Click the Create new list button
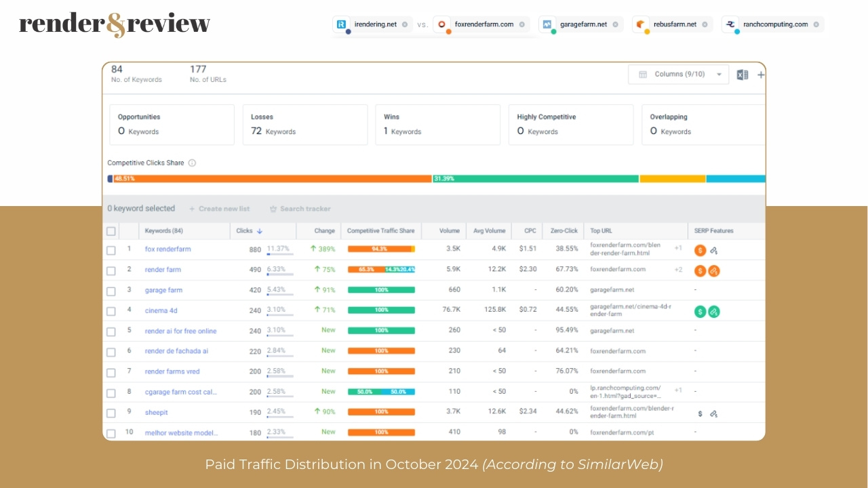 click(x=219, y=209)
